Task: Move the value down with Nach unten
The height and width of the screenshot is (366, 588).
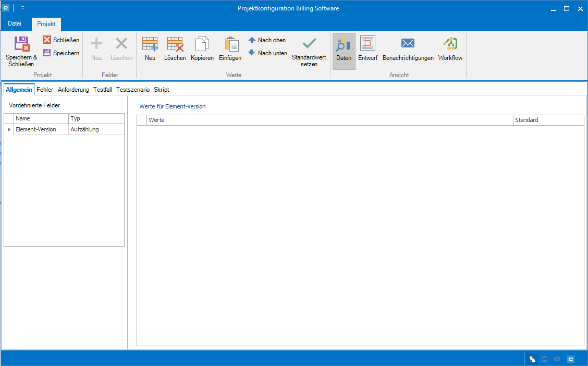Action: click(267, 53)
